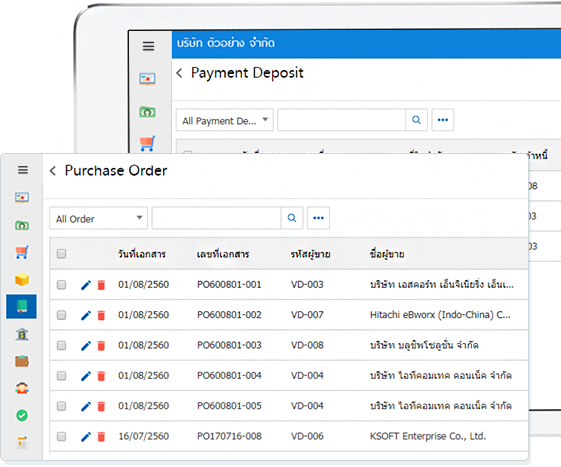Viewport: 561px width, 467px height.
Task: Check the box for order PO600801-005
Action: click(x=62, y=406)
